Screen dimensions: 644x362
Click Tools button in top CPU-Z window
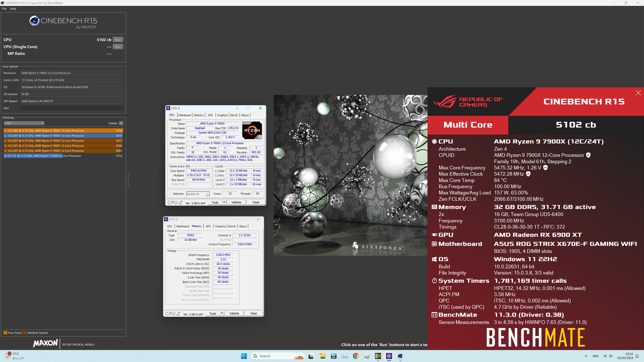coord(215,202)
